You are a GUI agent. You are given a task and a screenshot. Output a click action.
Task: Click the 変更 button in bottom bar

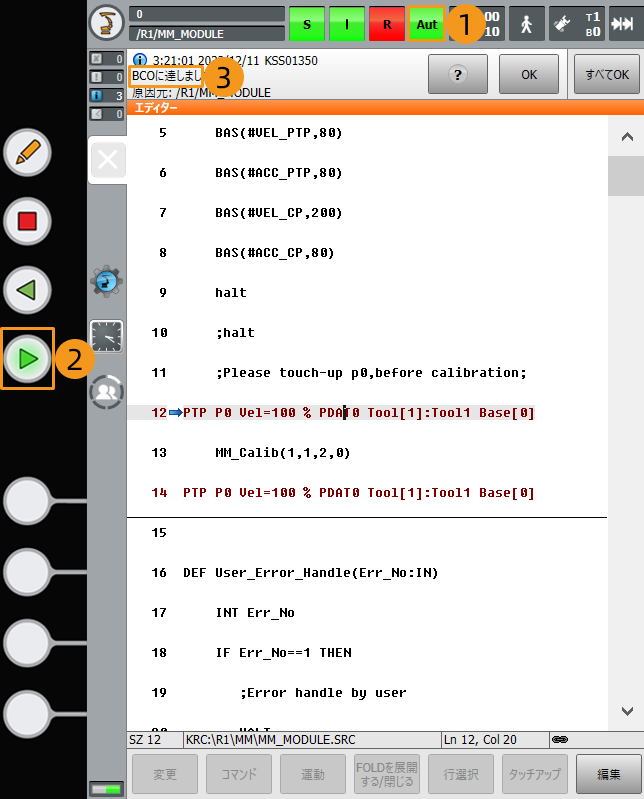(165, 775)
